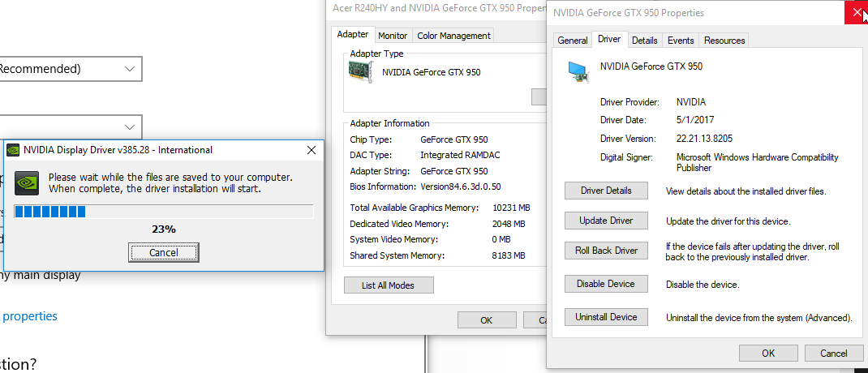Screen dimensions: 868x373
Task: Click Uninstall Device
Action: tap(606, 317)
